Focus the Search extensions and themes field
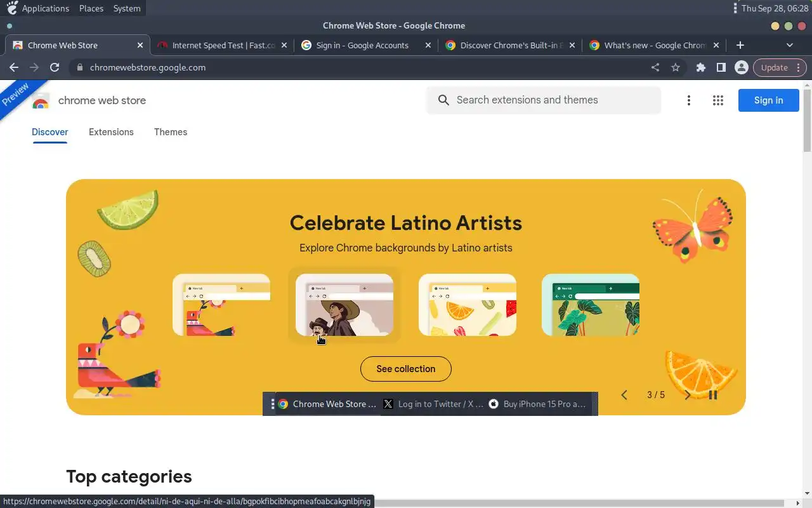Screen dimensions: 812x508 point(544,100)
